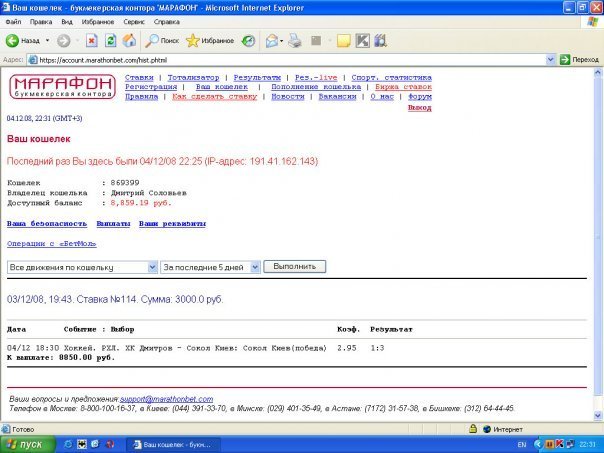This screenshot has width=604, height=453.
Task: Open the О нас link
Action: 382,97
